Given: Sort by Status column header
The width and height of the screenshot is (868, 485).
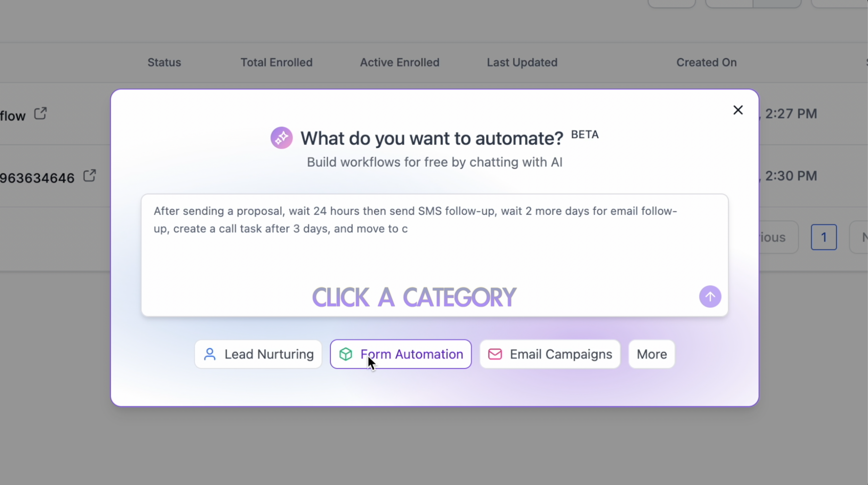Looking at the screenshot, I should pyautogui.click(x=164, y=62).
